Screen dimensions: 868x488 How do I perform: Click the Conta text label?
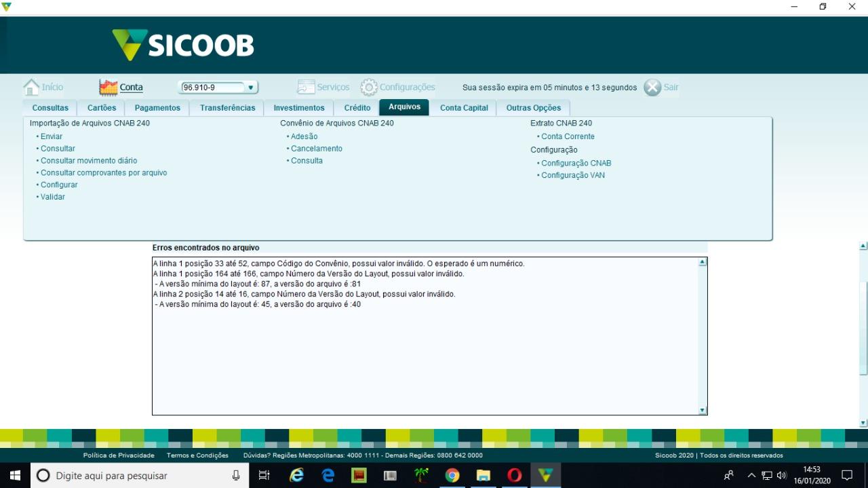click(132, 88)
